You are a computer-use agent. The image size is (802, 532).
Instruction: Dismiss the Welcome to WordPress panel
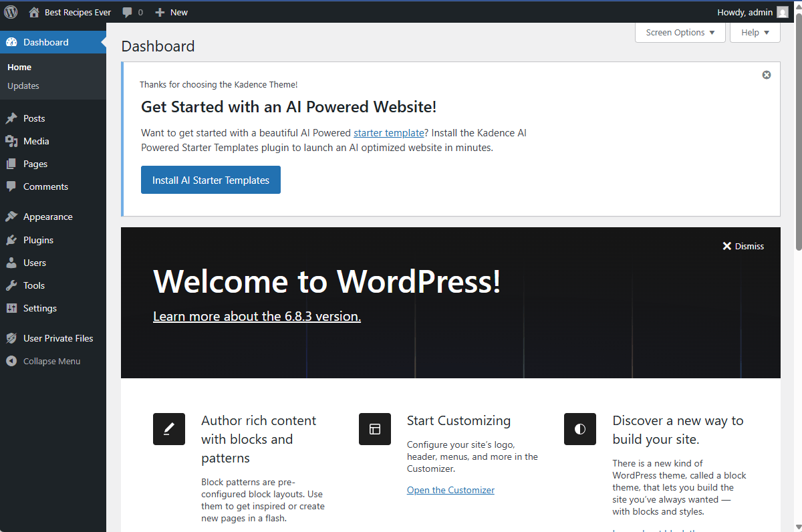(743, 246)
